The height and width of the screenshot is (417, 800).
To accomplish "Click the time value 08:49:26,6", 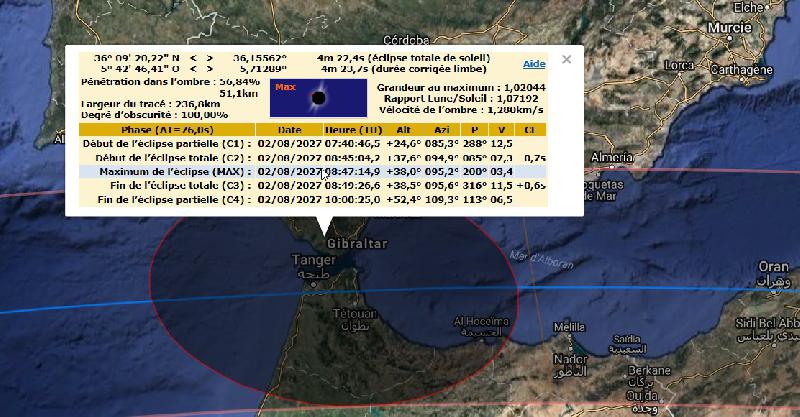I will click(x=353, y=185).
